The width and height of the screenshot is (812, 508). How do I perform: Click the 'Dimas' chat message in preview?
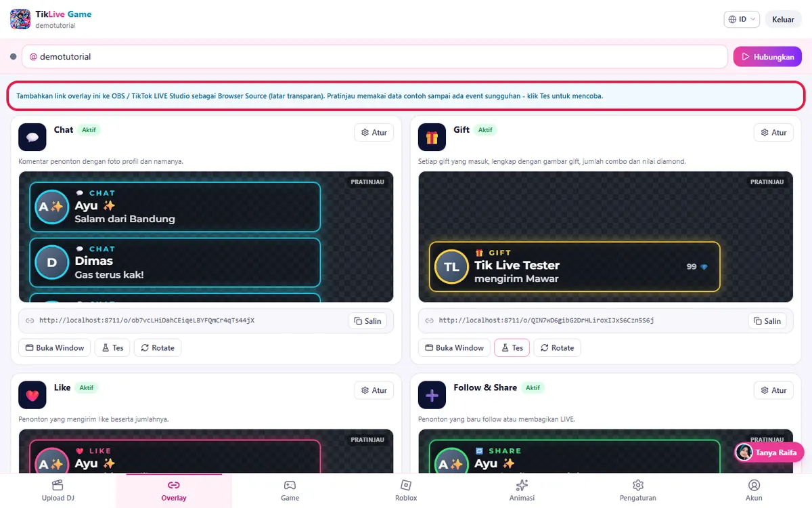coord(175,263)
